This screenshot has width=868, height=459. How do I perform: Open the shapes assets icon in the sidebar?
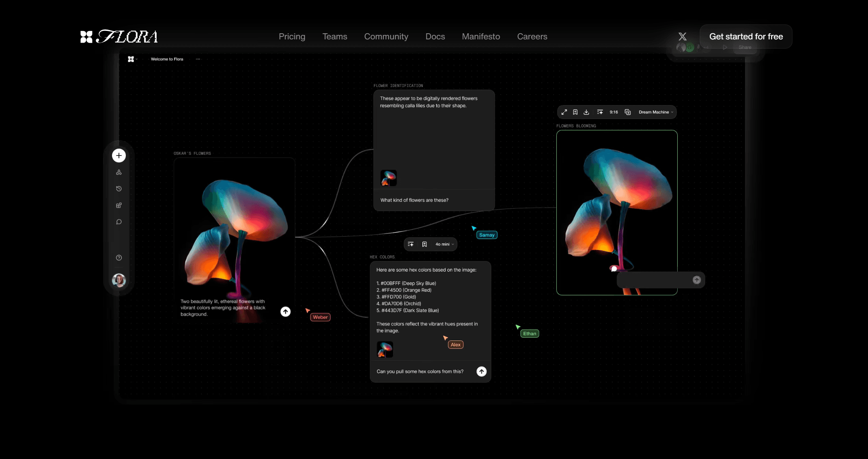119,172
